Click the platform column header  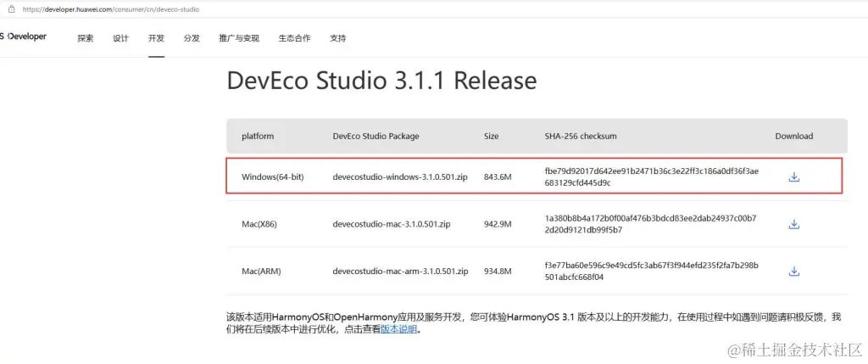[258, 137]
